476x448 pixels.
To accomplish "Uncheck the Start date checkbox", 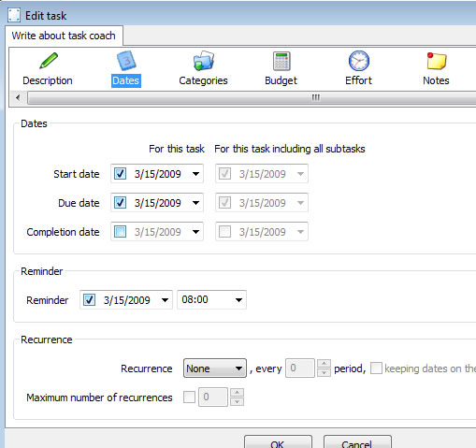I will click(120, 174).
